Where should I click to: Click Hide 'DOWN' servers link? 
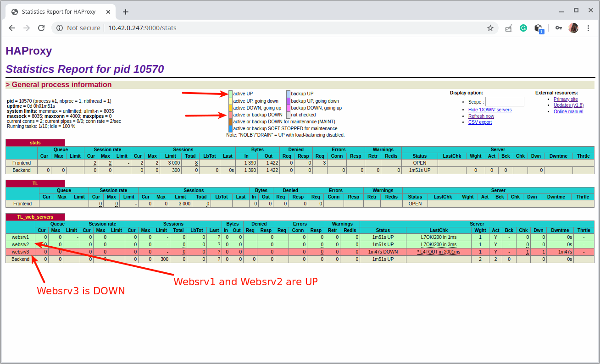[490, 110]
